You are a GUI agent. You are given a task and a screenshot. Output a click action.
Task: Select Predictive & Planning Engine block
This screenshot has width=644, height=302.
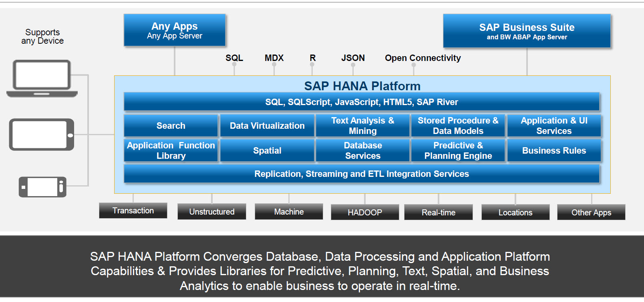[458, 150]
